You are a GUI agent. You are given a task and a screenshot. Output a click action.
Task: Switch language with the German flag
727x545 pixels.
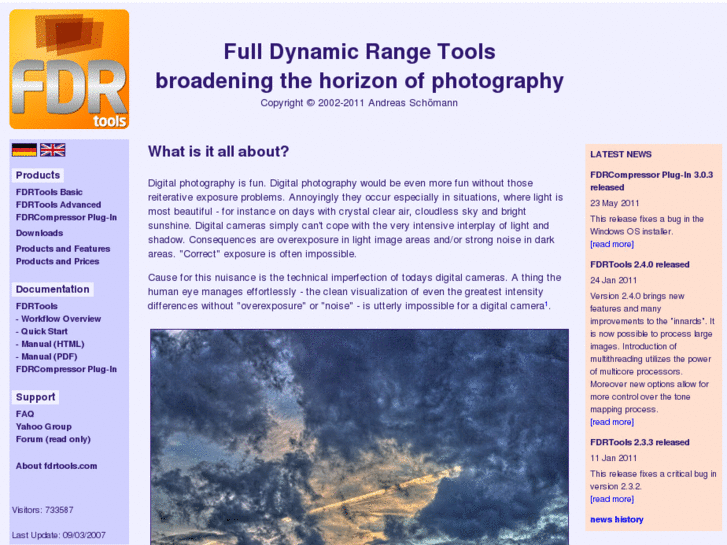pyautogui.click(x=24, y=150)
